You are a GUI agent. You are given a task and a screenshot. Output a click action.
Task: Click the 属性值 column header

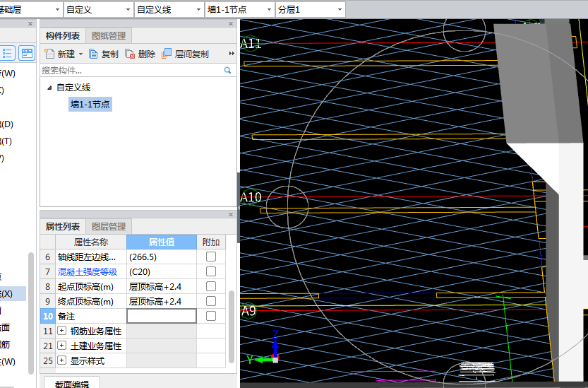[x=162, y=242]
